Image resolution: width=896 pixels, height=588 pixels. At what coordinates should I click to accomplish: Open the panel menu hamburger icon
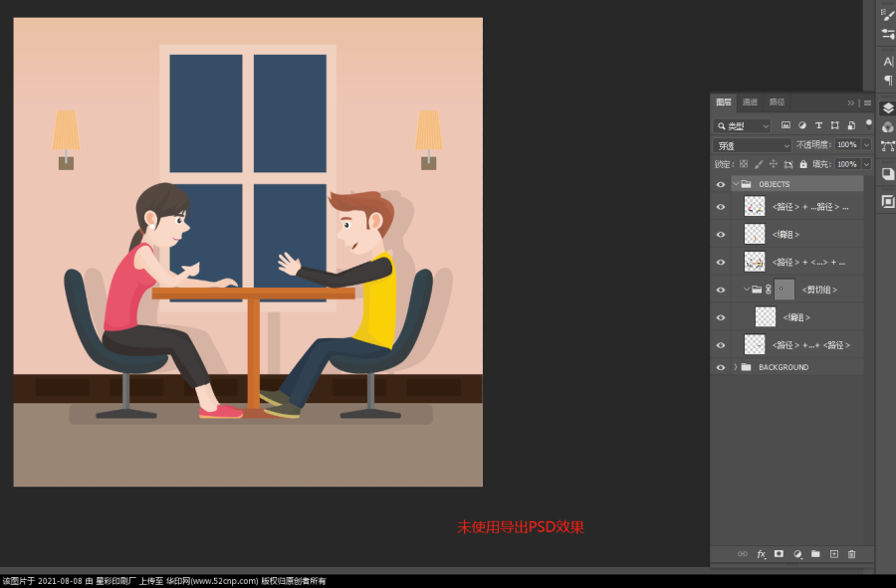pos(867,102)
